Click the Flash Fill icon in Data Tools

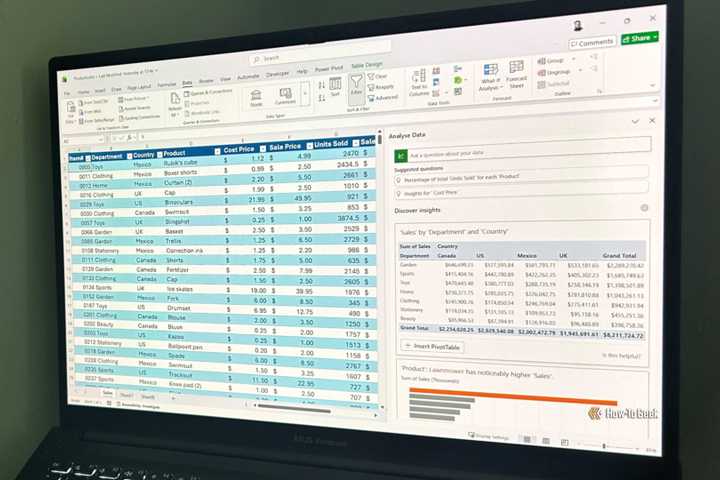pos(436,71)
